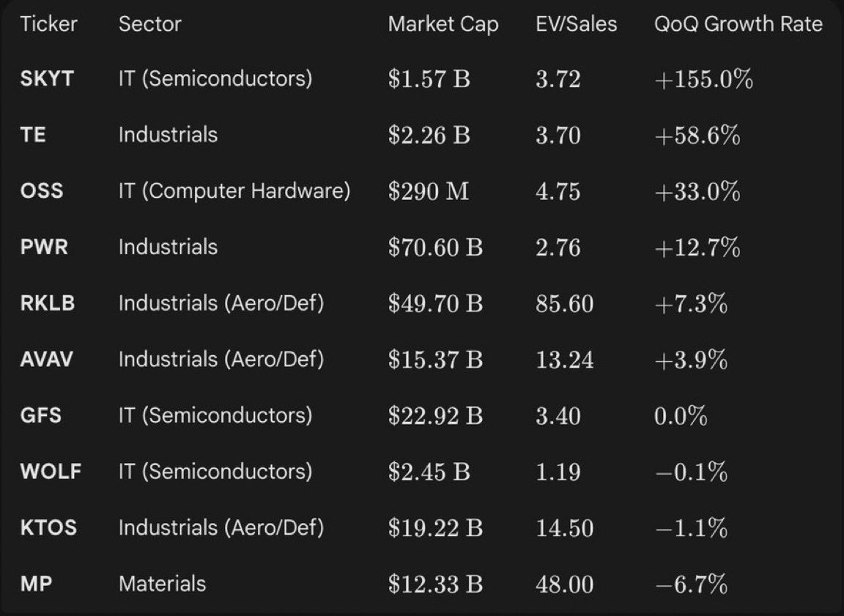Click the AVAV ticker symbol
This screenshot has height=616, width=844.
point(47,360)
